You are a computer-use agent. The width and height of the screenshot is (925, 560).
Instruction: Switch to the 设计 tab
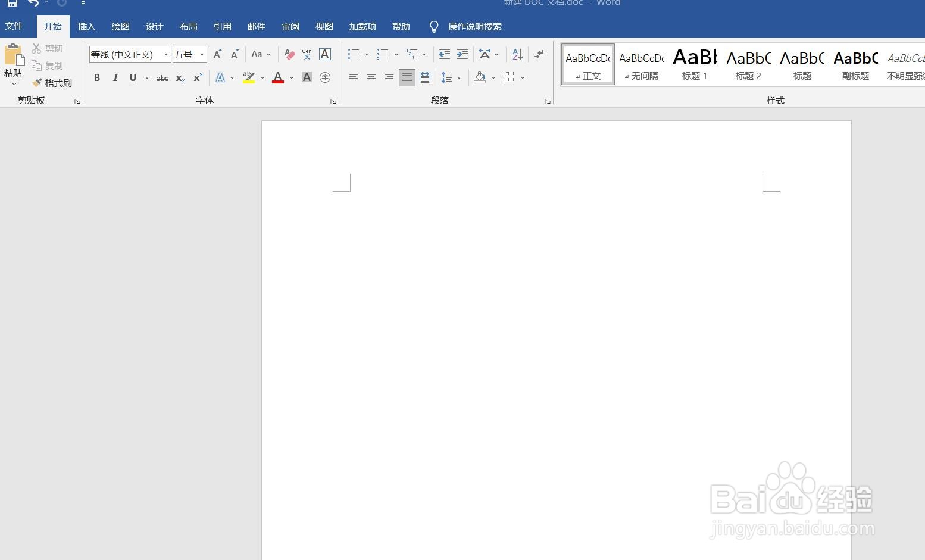154,27
